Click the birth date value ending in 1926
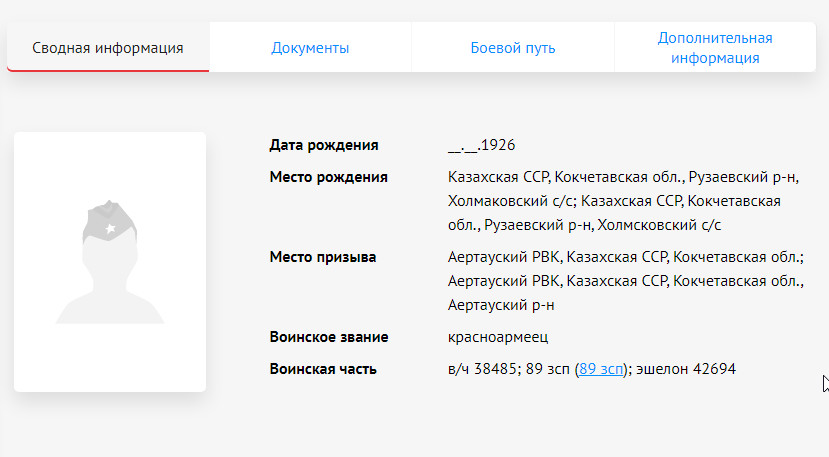The height and width of the screenshot is (457, 829). (x=481, y=145)
